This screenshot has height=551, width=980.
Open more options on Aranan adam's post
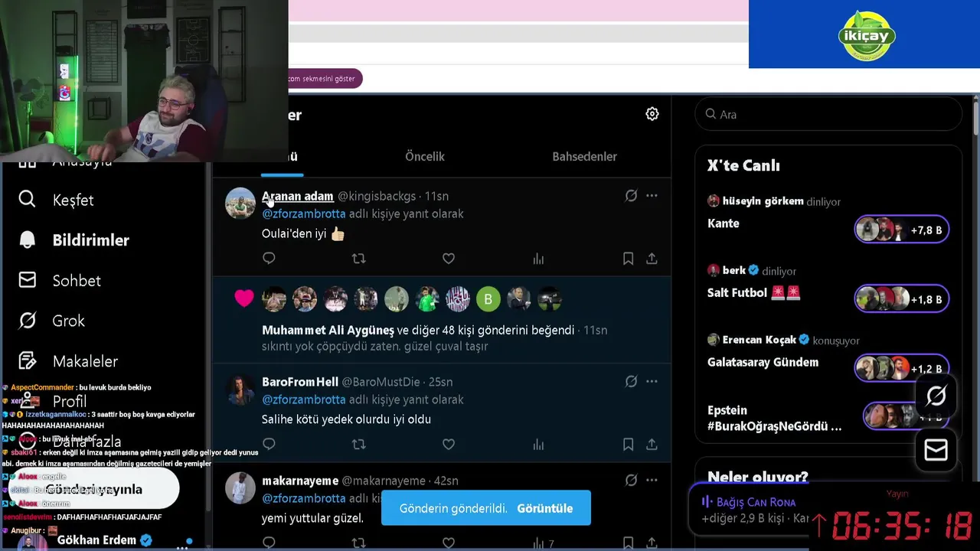click(652, 196)
